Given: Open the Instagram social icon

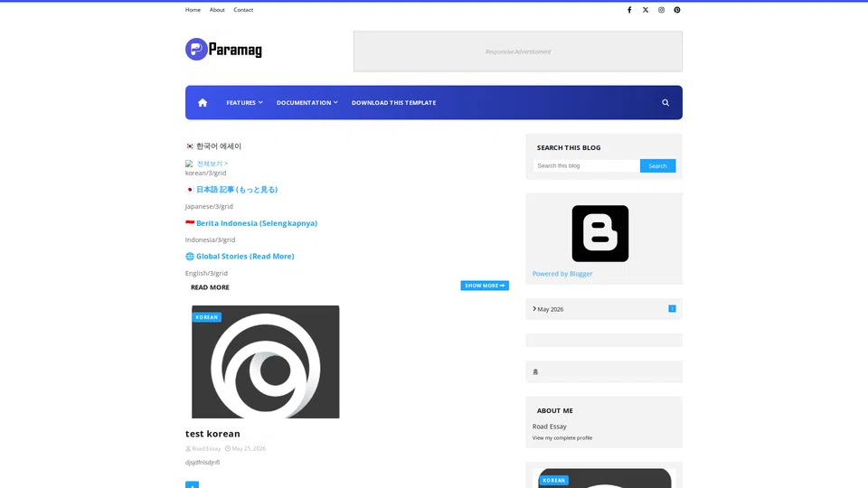Looking at the screenshot, I should pos(661,10).
